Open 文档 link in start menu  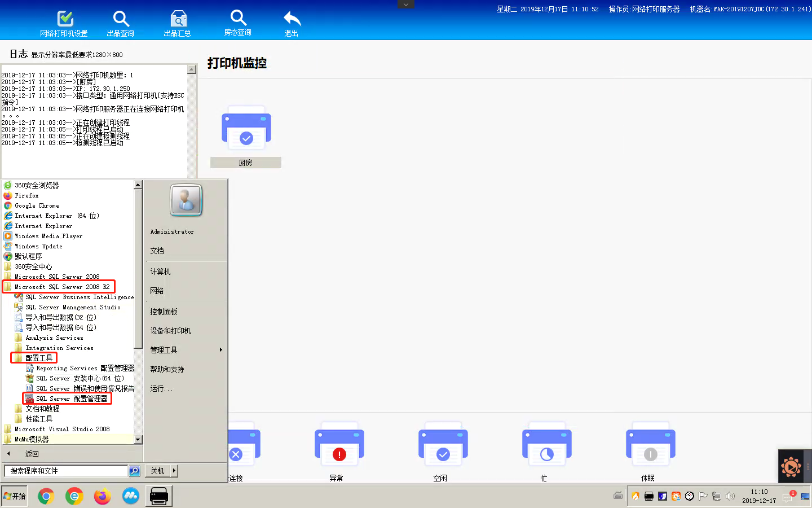[x=157, y=251]
